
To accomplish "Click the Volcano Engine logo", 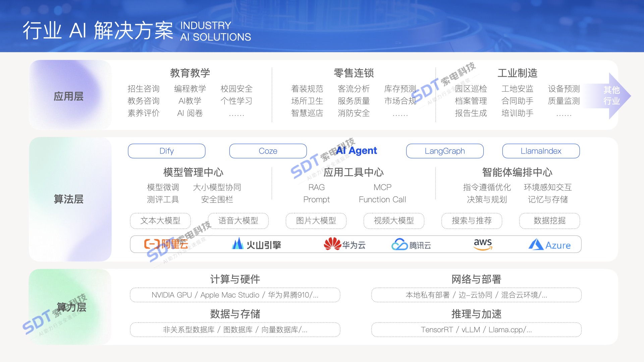I will tap(257, 244).
